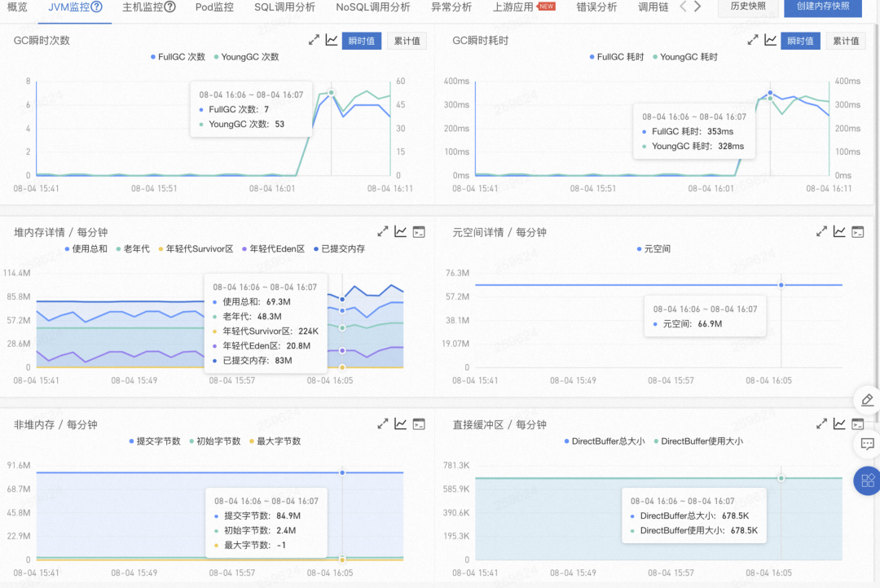This screenshot has width=880, height=588.
Task: Toggle 已提交内存 legend series
Action: click(340, 248)
